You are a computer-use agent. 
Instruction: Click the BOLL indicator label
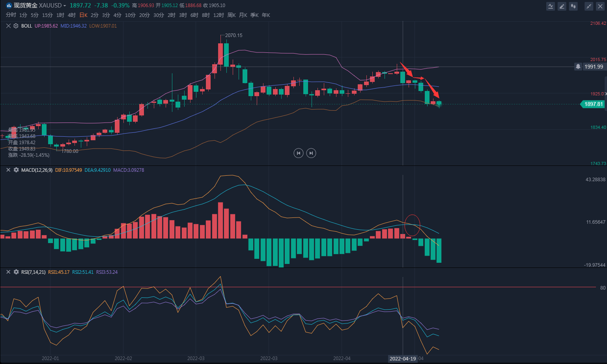click(26, 26)
